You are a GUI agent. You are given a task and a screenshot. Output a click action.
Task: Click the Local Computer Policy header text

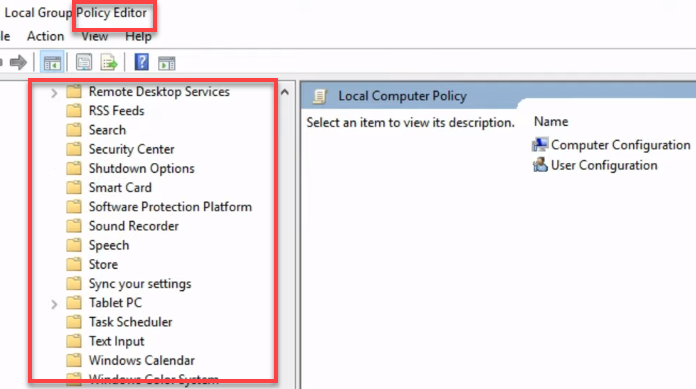pyautogui.click(x=402, y=96)
